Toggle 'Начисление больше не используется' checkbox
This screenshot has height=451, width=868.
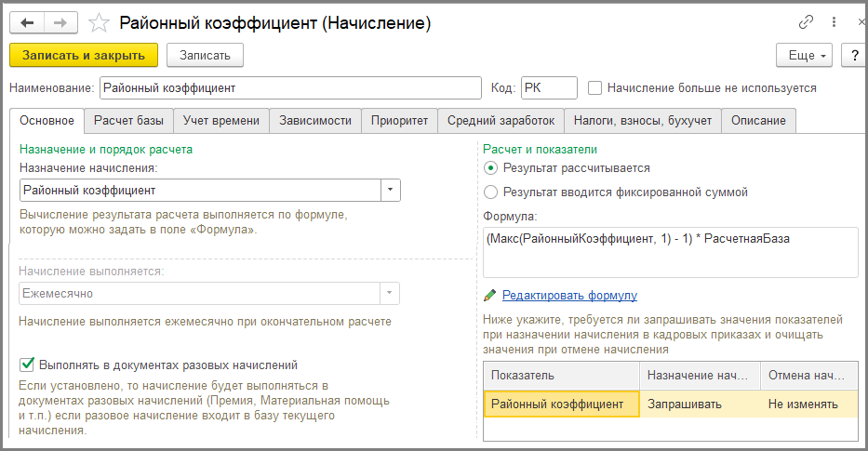595,87
